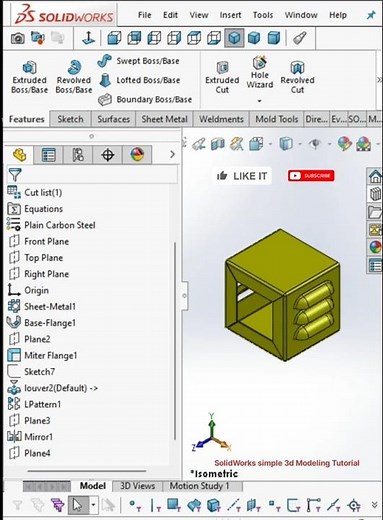Open the View menu
383x520 pixels.
click(199, 15)
